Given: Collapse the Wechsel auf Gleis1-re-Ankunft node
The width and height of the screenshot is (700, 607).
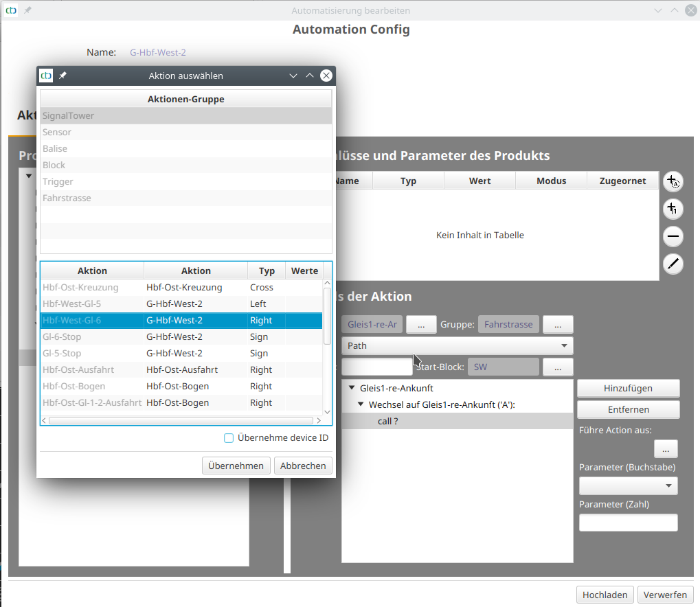Looking at the screenshot, I should tap(361, 404).
